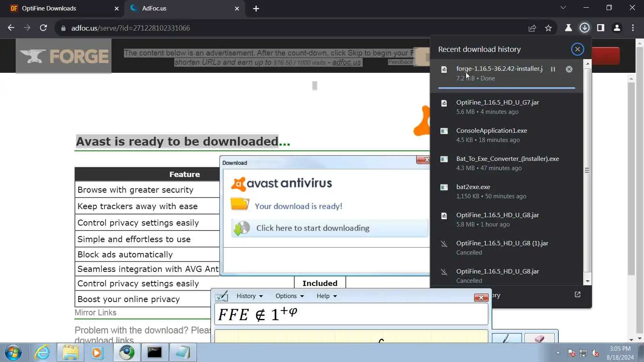The image size is (644, 362).
Task: Follow the adfoc.us link in banner
Action: [346, 62]
